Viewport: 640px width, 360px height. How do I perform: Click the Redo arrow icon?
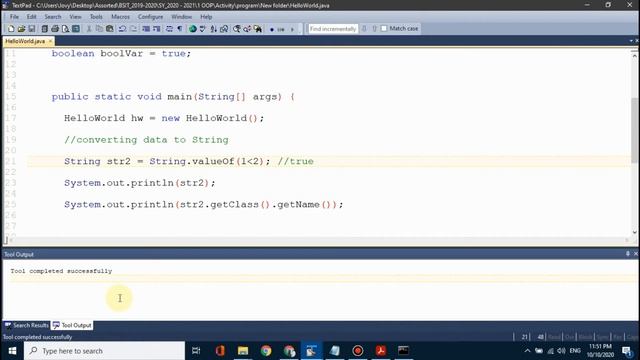click(x=133, y=29)
